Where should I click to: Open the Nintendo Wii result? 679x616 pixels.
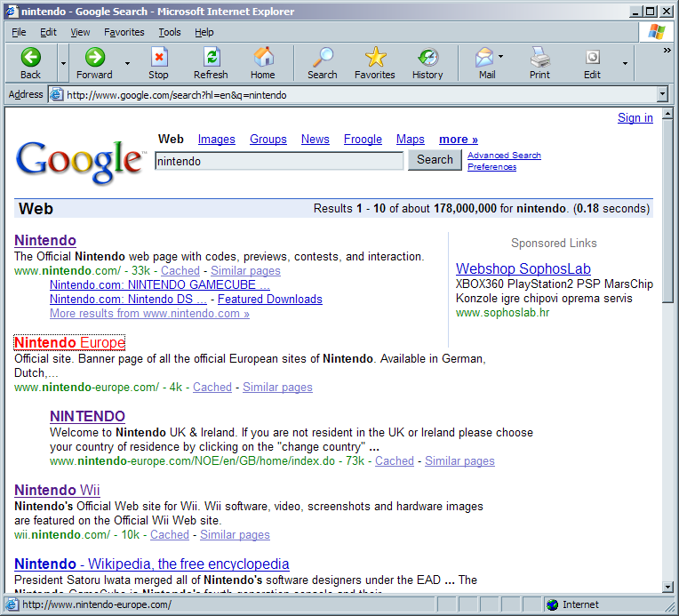click(57, 490)
